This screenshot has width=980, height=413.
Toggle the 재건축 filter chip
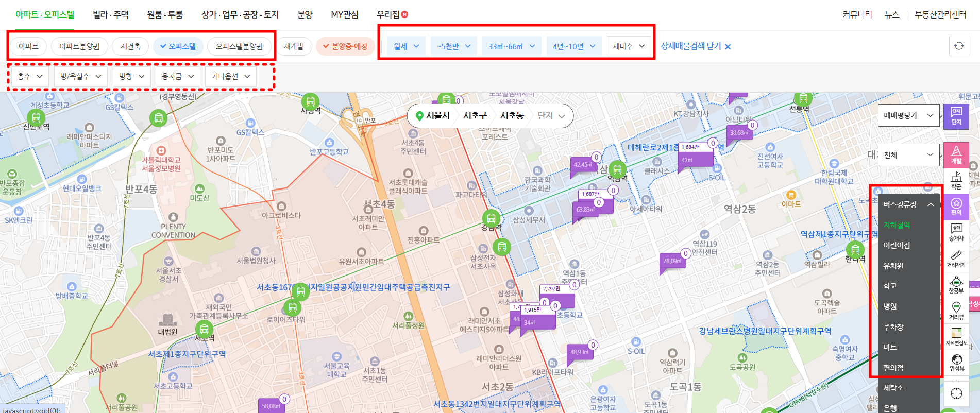coord(130,46)
